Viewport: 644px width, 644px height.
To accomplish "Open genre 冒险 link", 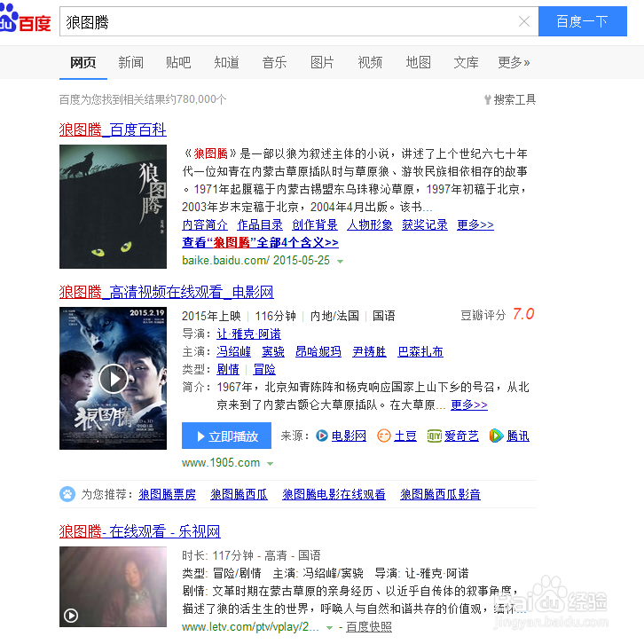I will (x=264, y=369).
